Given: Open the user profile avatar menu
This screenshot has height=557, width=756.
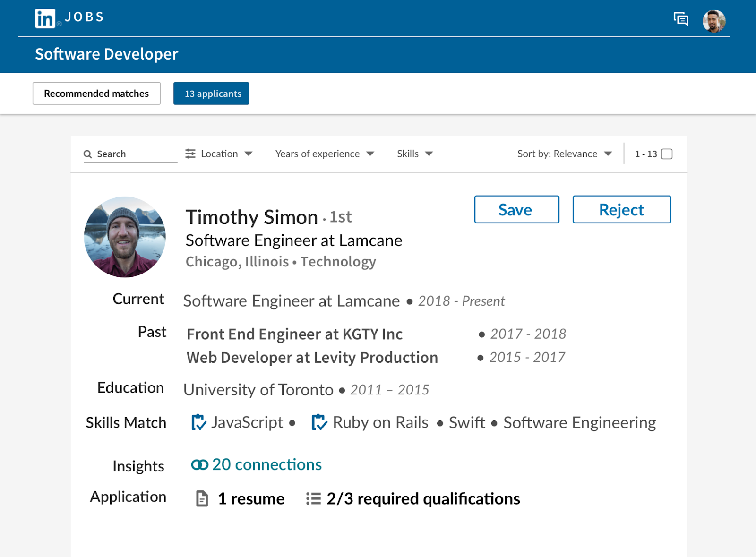Looking at the screenshot, I should (x=713, y=21).
